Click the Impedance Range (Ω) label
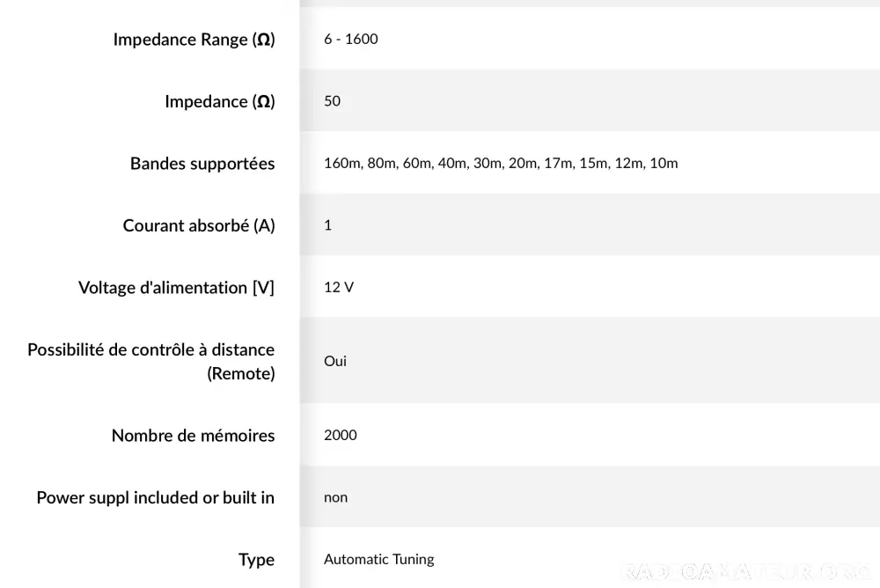Screen dimensions: 880x588 [x=194, y=40]
